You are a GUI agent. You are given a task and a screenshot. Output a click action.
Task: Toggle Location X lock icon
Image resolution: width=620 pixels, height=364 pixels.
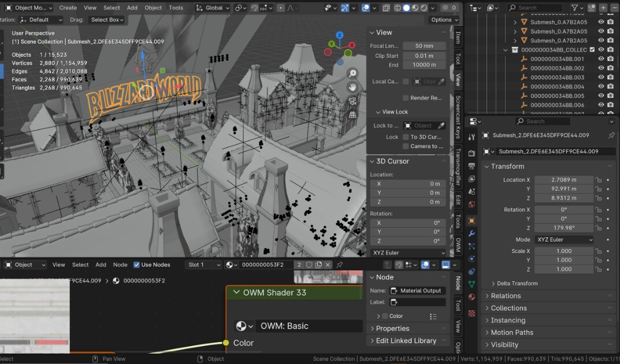point(599,180)
